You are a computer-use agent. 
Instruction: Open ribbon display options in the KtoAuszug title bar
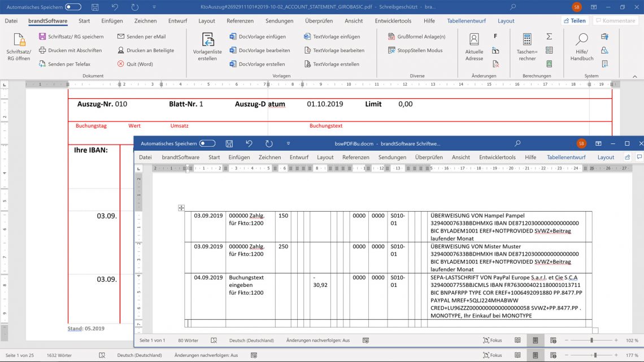pos(594,7)
